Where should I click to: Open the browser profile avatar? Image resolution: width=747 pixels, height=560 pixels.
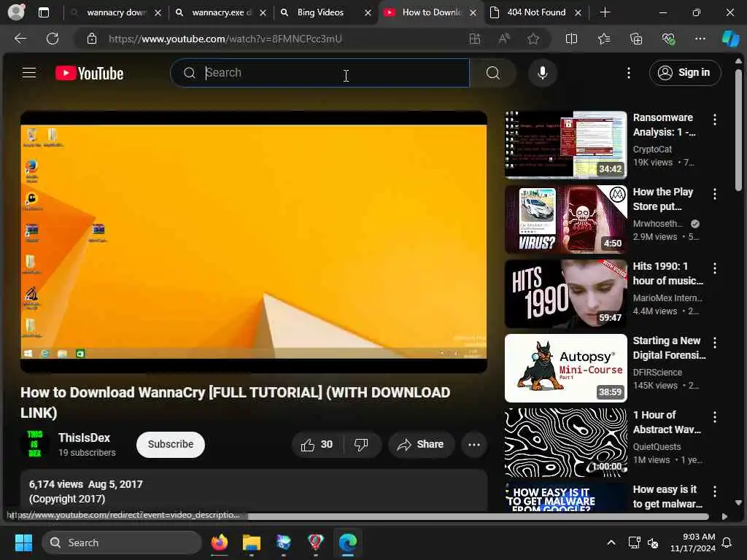16,12
